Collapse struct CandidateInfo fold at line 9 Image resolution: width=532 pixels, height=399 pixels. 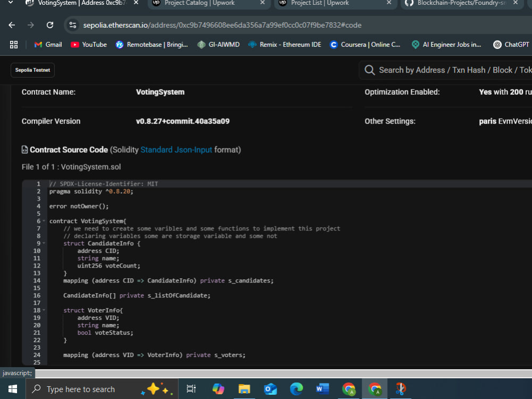[44, 244]
